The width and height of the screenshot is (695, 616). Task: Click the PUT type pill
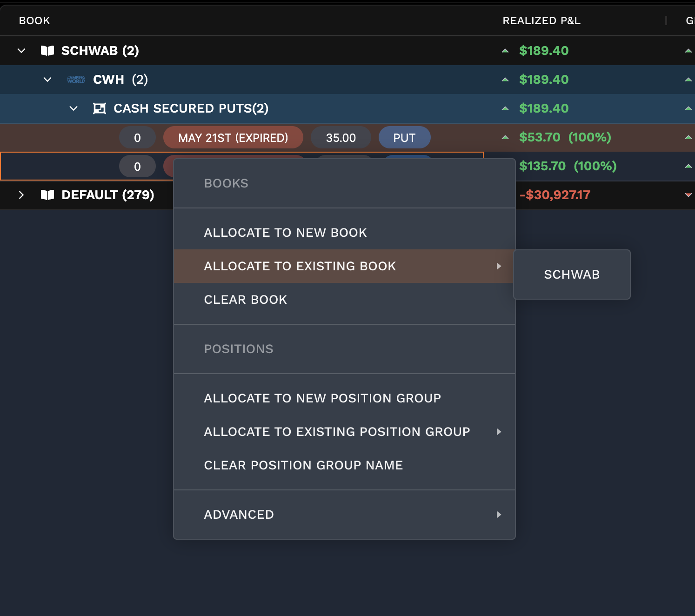coord(404,138)
